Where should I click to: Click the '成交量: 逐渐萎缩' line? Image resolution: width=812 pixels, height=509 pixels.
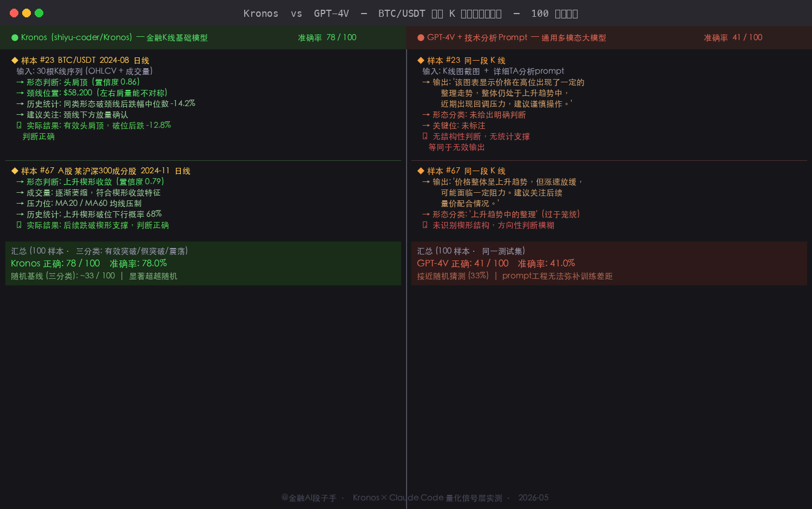[88, 192]
